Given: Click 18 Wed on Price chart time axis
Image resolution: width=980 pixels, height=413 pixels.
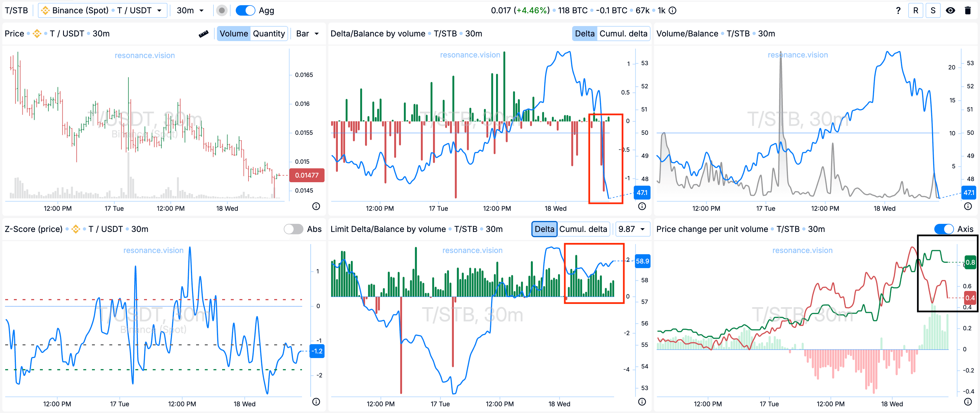Looking at the screenshot, I should click(227, 209).
